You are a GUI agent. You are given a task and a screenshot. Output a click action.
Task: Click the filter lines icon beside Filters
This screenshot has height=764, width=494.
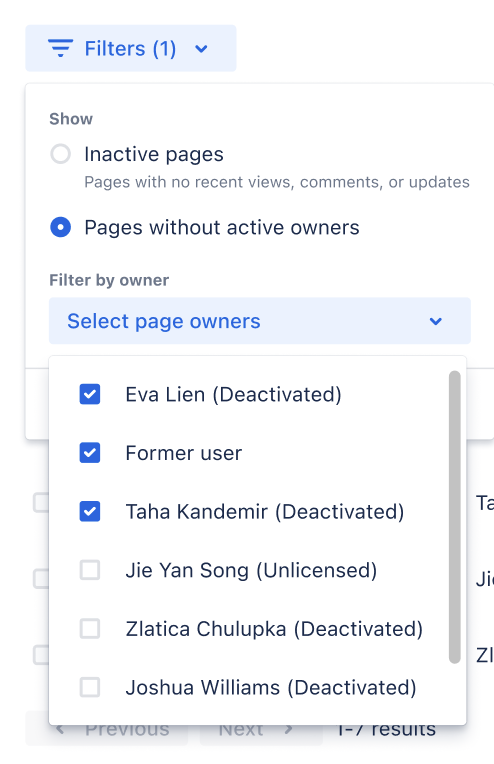coord(60,48)
